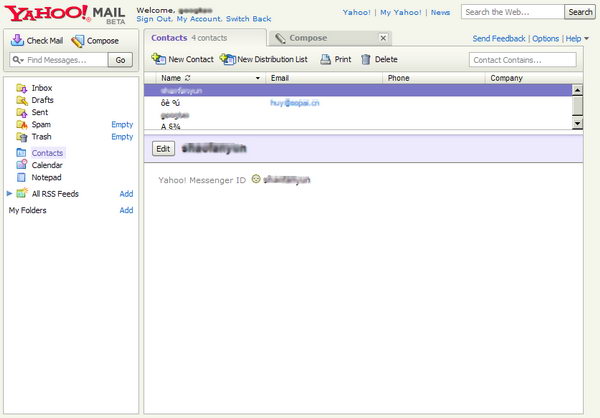
Task: Open the Calendar
Action: [x=46, y=165]
